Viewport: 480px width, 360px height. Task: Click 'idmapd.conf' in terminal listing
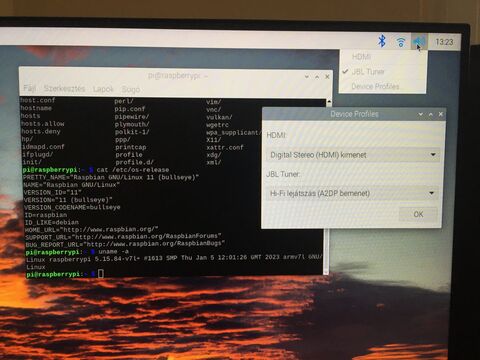coord(43,147)
